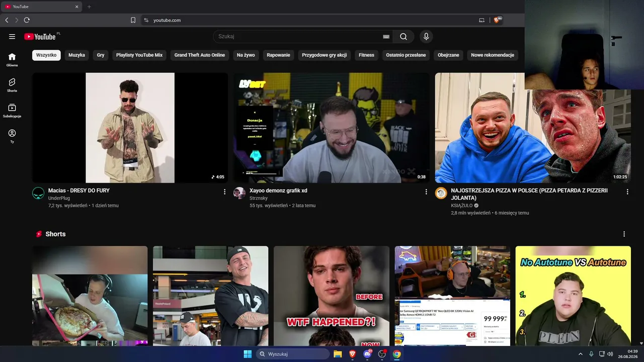Play the Macias DRESY DO FURY thumbnail
644x362 pixels.
[130, 128]
